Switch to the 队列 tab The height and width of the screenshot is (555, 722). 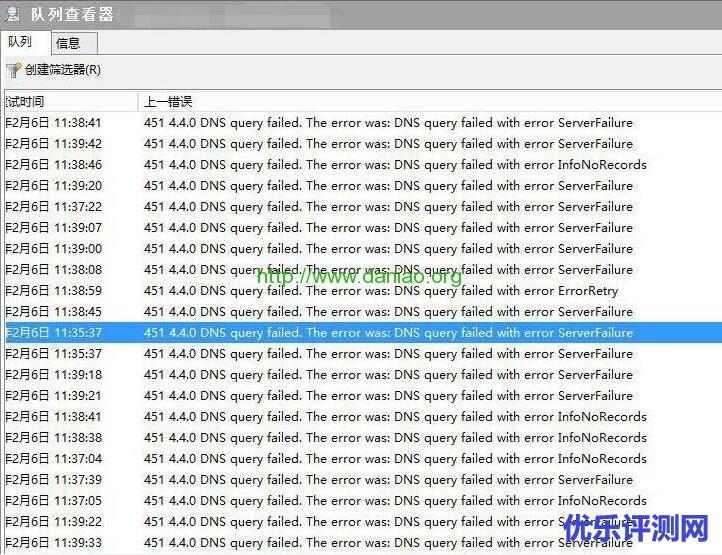coord(20,42)
